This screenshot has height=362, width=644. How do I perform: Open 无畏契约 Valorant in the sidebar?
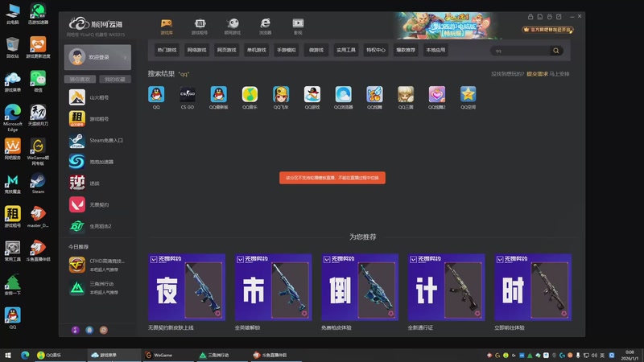coord(97,204)
